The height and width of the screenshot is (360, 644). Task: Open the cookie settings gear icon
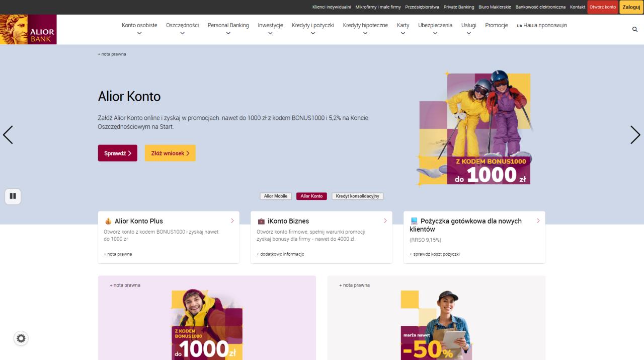pyautogui.click(x=21, y=338)
